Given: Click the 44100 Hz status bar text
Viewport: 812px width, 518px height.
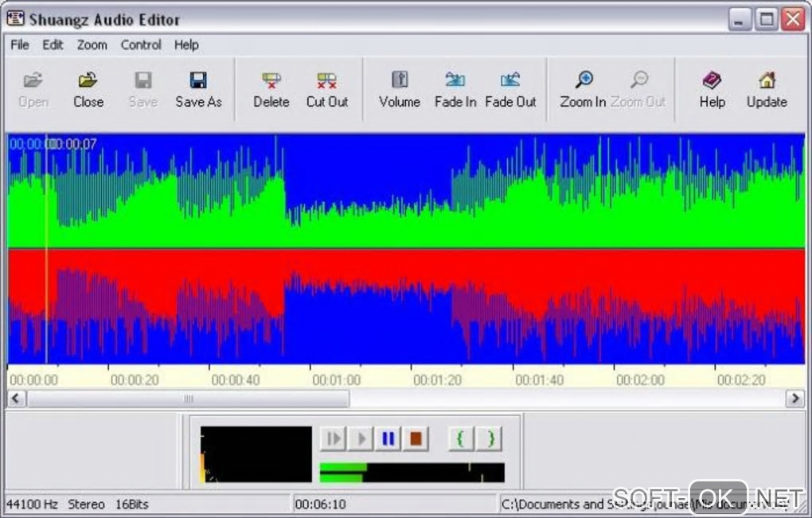Looking at the screenshot, I should pos(32,504).
